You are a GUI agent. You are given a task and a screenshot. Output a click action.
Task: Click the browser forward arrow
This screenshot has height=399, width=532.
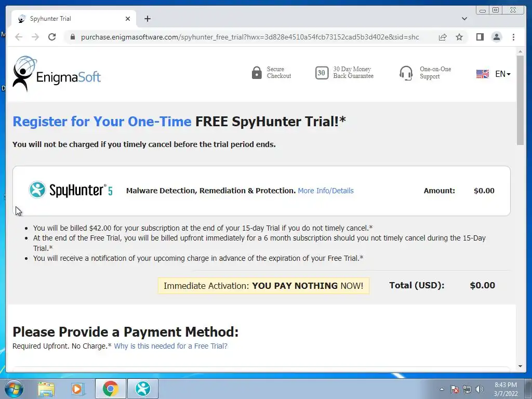point(35,37)
